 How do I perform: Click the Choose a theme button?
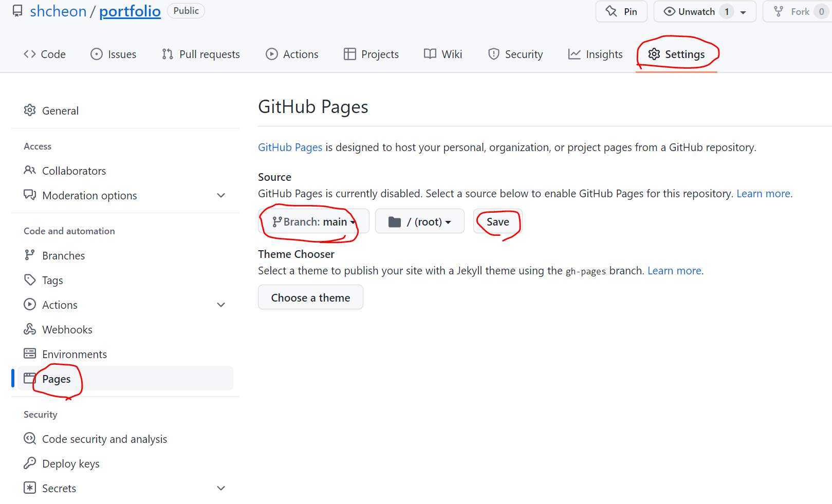[310, 297]
